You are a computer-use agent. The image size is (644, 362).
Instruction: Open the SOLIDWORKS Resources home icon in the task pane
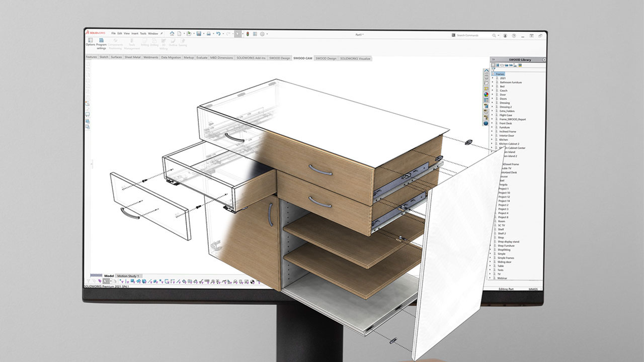tap(487, 71)
